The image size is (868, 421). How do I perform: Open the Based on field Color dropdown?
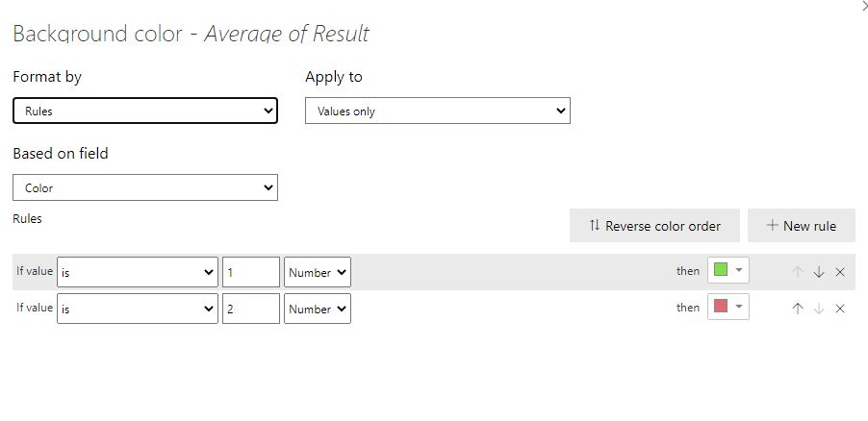[x=145, y=187]
